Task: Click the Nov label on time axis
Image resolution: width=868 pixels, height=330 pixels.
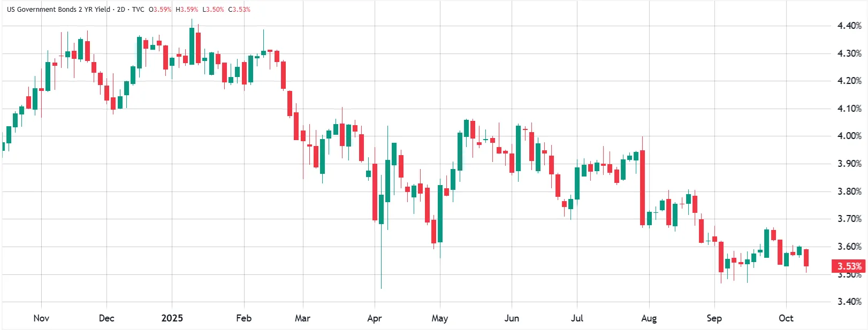Action: point(41,318)
